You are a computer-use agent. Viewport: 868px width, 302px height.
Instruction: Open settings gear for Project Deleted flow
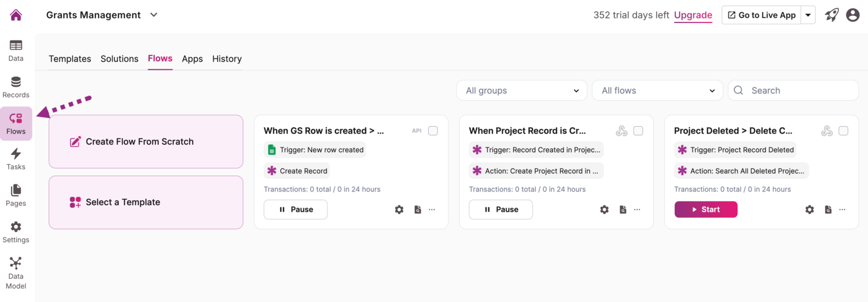(x=810, y=209)
